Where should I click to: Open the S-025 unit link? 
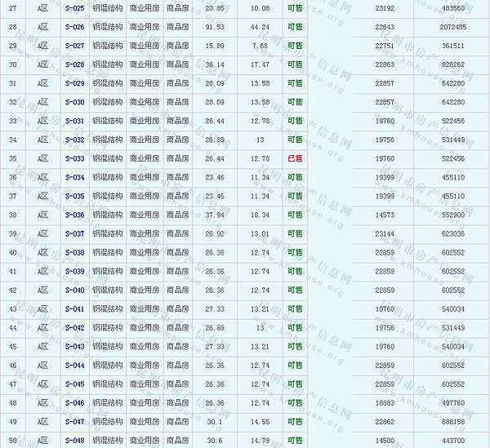(x=74, y=7)
